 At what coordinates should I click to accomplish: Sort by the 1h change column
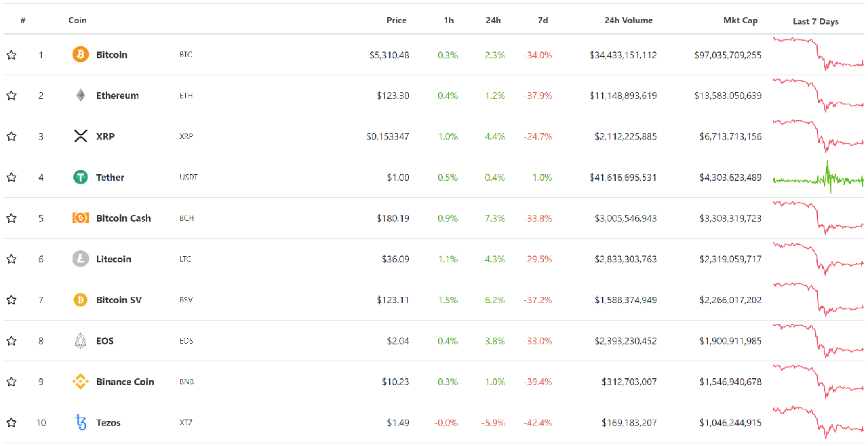[449, 20]
